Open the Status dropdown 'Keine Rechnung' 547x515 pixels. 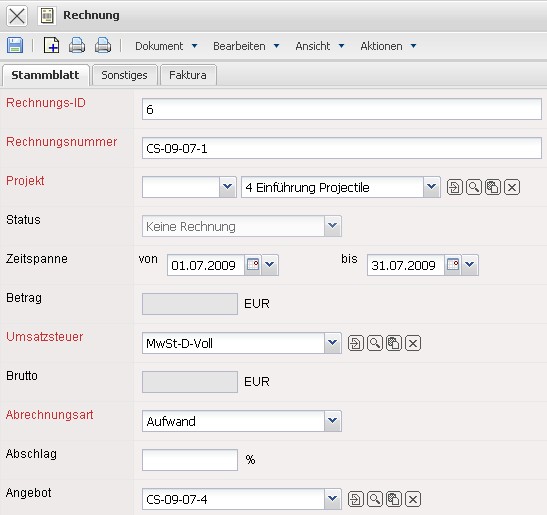[x=332, y=226]
